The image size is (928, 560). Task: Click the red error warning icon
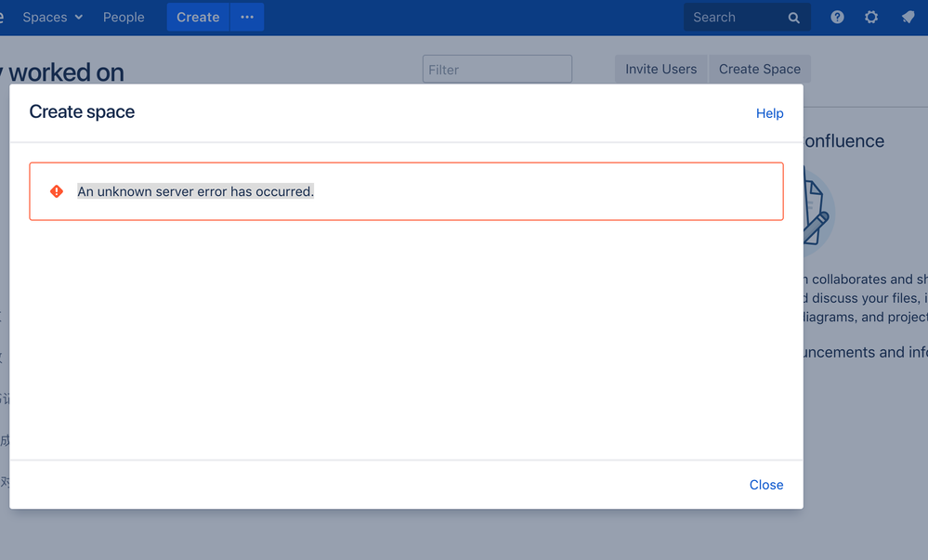57,191
